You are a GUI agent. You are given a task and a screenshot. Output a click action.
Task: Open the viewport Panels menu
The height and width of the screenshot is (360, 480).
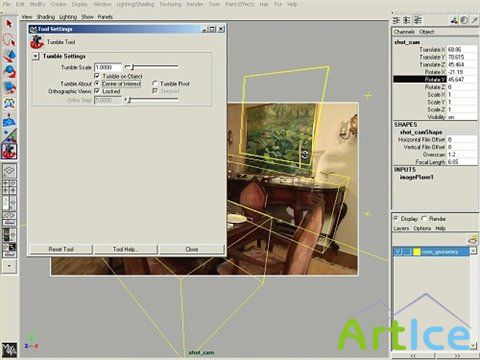(105, 17)
